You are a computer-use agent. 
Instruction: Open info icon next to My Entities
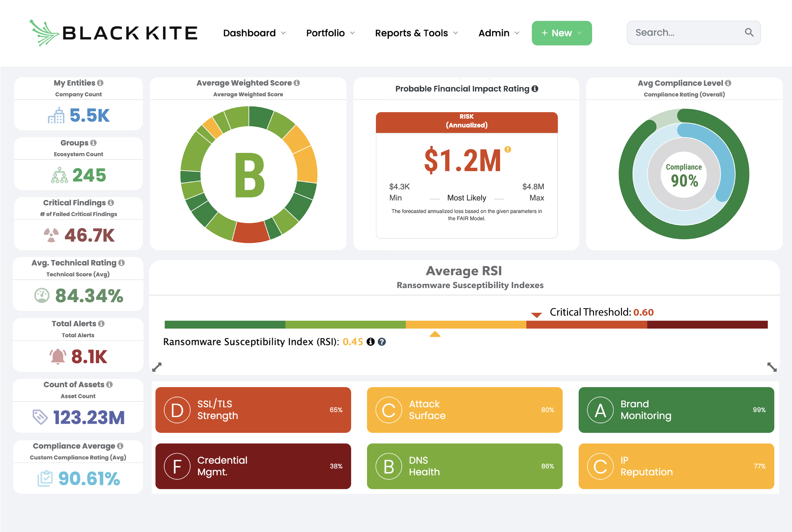[100, 83]
